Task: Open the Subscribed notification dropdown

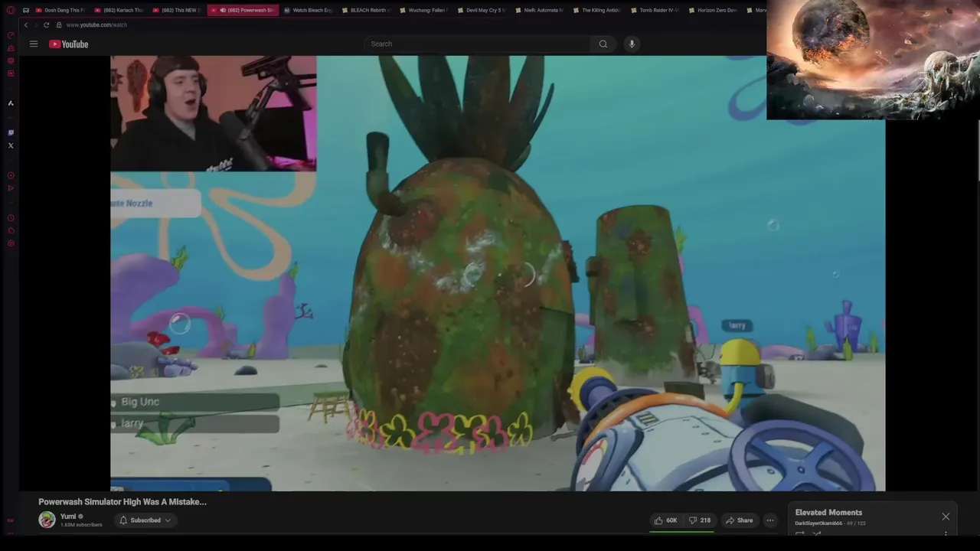Action: point(145,520)
